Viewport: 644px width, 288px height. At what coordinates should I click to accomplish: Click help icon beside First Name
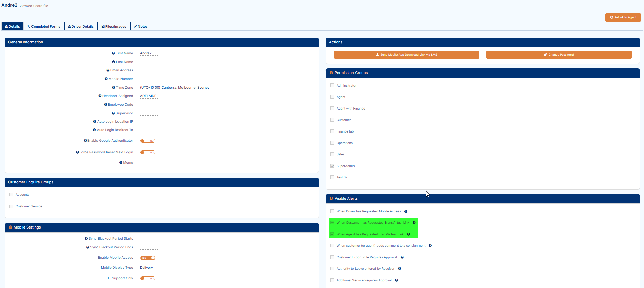point(113,53)
